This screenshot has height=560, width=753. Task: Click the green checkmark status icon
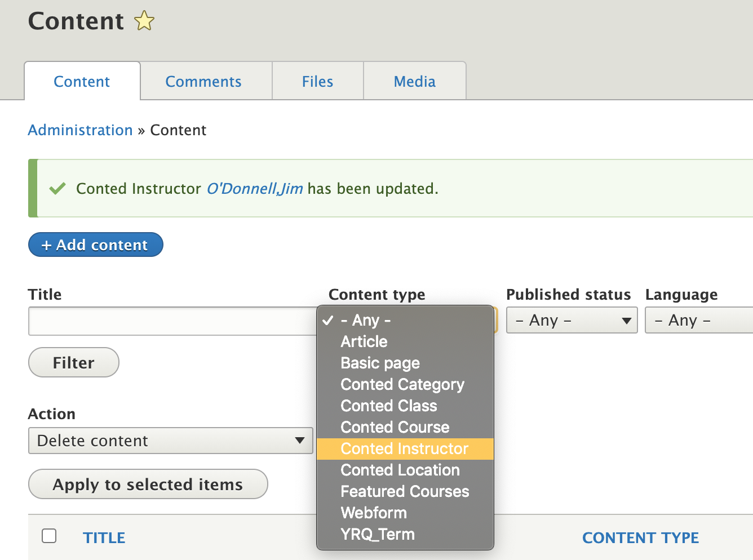click(x=57, y=188)
